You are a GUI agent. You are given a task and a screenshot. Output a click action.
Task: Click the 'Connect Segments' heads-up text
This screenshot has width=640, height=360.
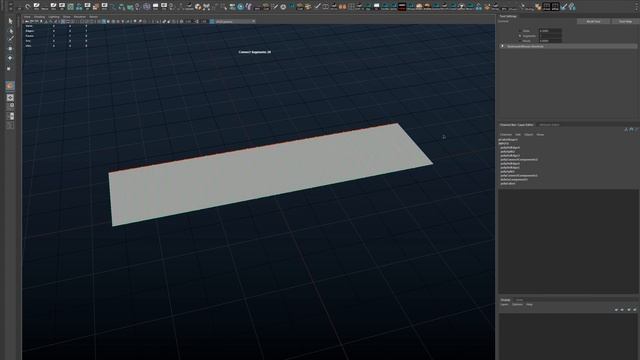[x=255, y=52]
